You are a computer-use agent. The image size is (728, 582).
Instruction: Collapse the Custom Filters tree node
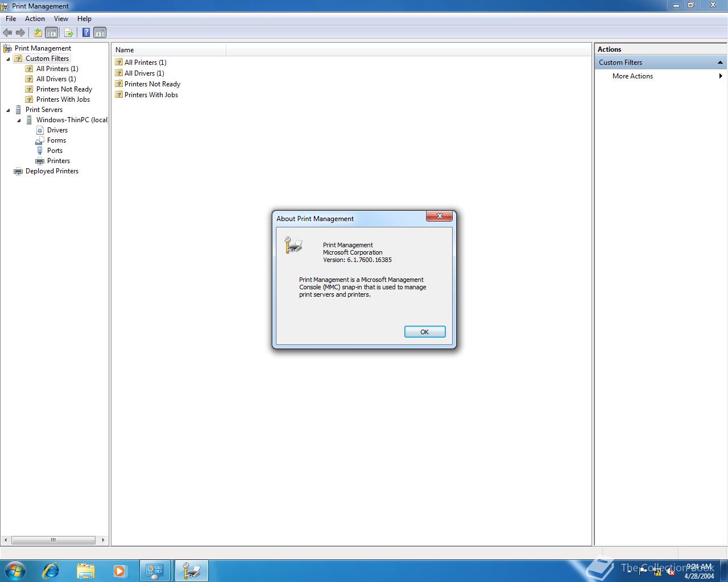pos(8,59)
